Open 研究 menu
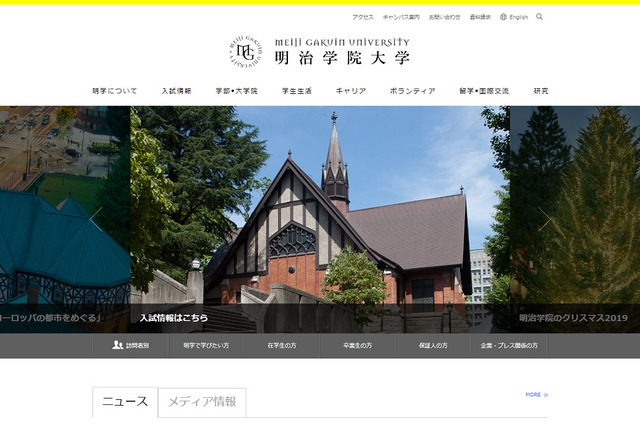 coord(541,91)
